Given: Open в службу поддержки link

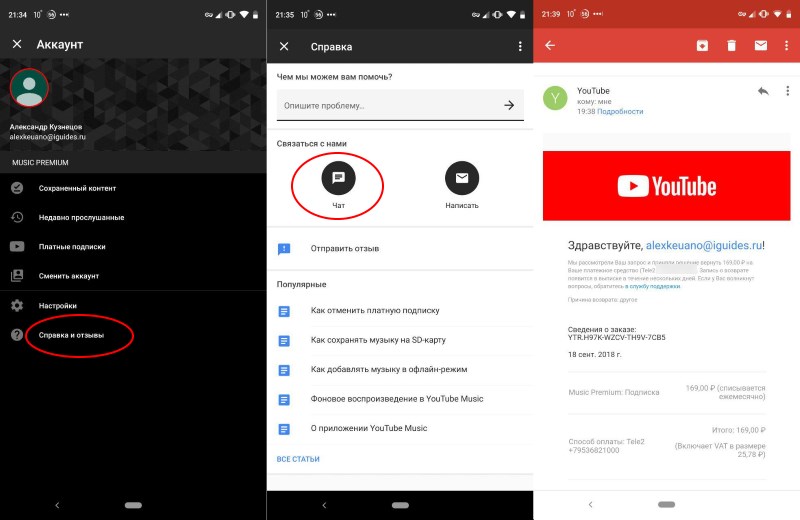Looking at the screenshot, I should point(653,286).
